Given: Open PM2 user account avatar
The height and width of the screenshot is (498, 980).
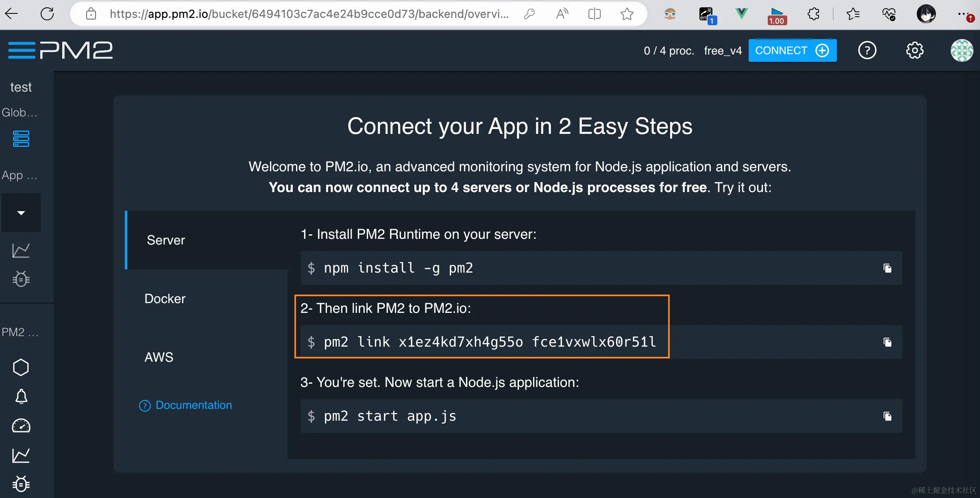Looking at the screenshot, I should (962, 50).
